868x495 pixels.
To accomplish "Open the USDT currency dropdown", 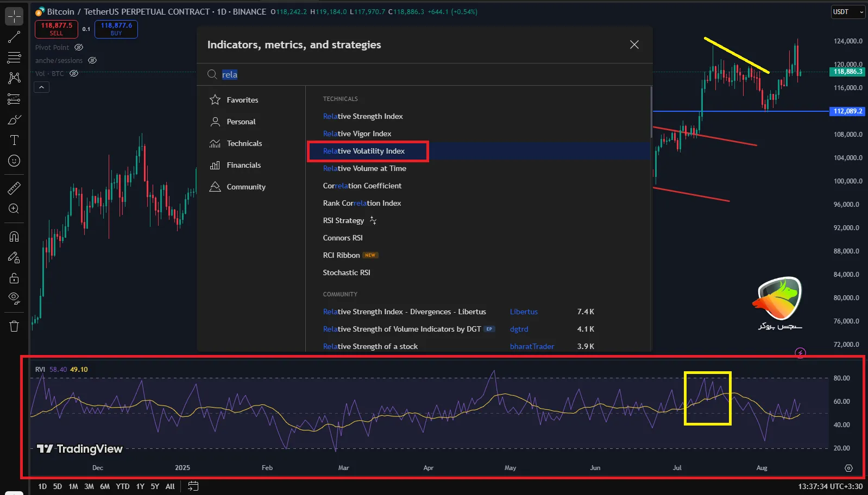I will 848,12.
